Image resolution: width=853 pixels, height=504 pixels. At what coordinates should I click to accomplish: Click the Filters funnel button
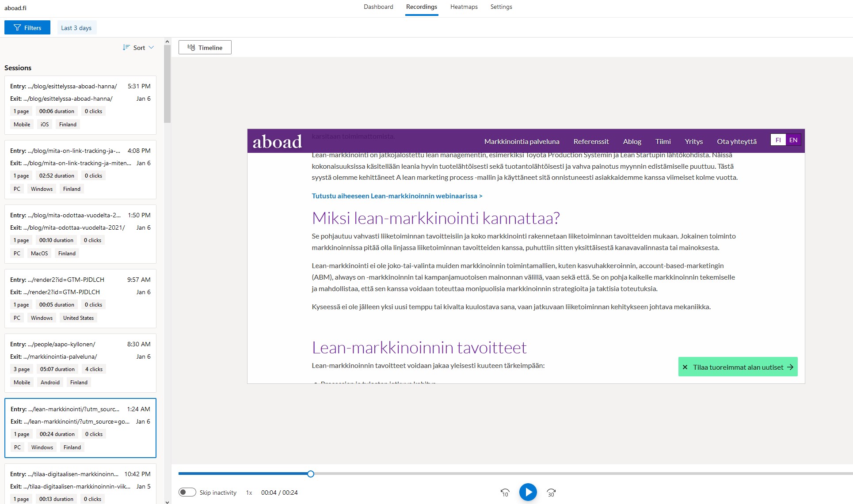point(27,28)
